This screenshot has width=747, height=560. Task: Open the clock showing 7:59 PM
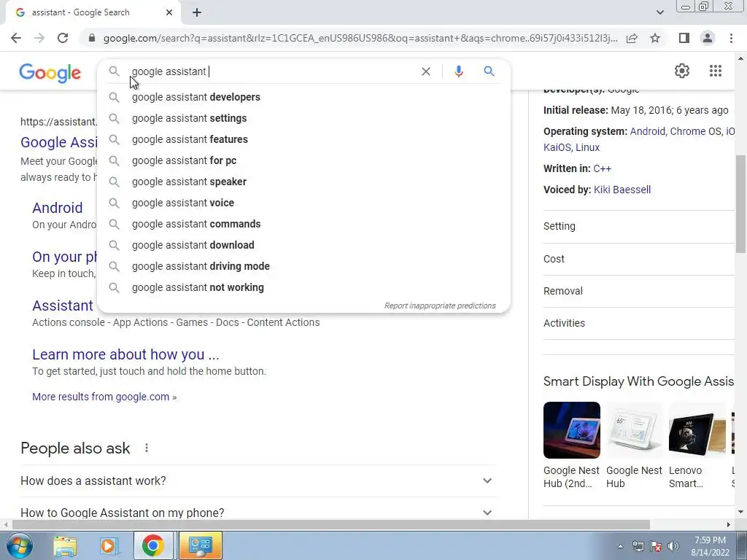(x=710, y=546)
